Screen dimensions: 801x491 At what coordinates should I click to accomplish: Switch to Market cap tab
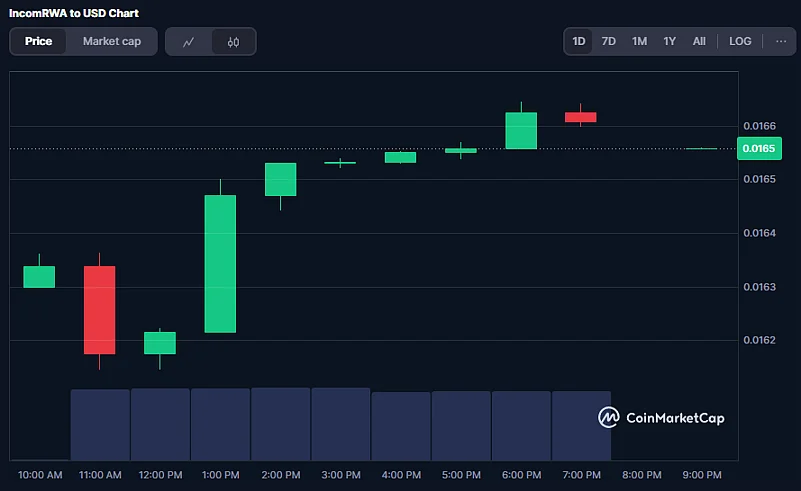click(x=112, y=41)
